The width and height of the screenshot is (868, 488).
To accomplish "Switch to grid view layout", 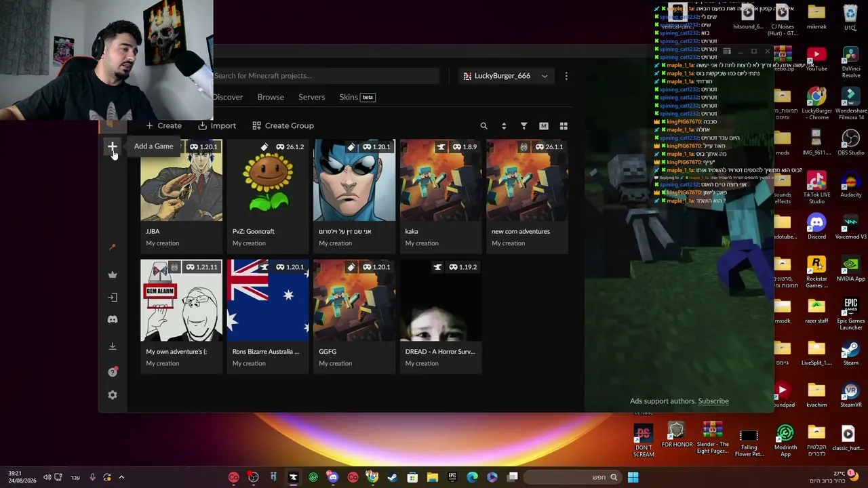I will point(564,126).
